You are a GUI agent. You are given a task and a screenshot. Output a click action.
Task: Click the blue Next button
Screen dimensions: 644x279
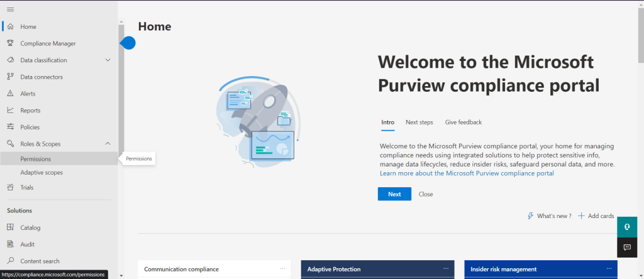click(394, 194)
